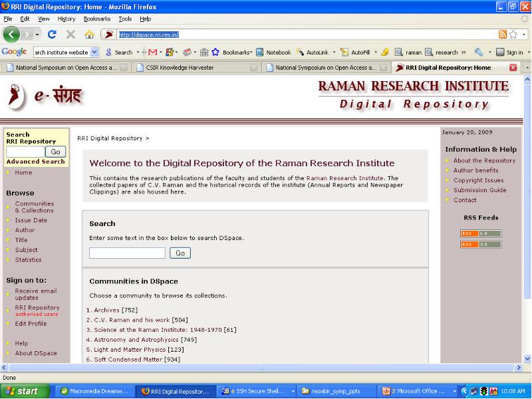Screen dimensions: 532x399
Task: Browse by Issue Date link
Action: (31, 220)
